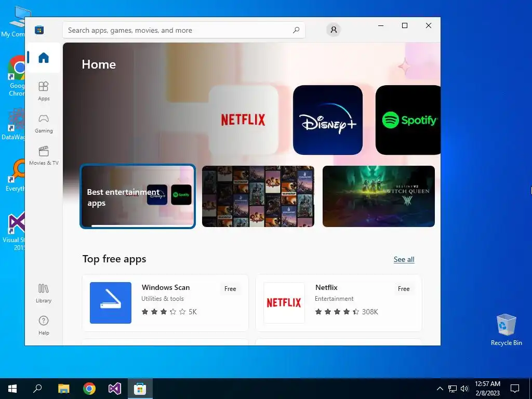Open the Windows Start menu
Viewport: 532px width, 399px height.
12,389
